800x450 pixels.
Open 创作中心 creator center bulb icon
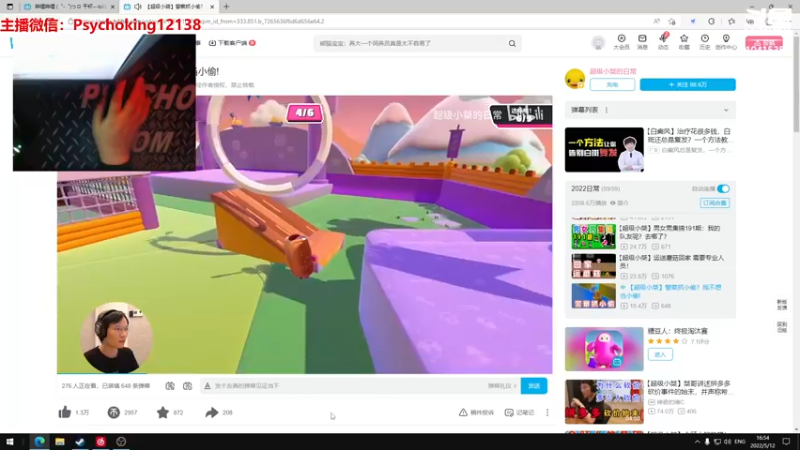pos(726,42)
